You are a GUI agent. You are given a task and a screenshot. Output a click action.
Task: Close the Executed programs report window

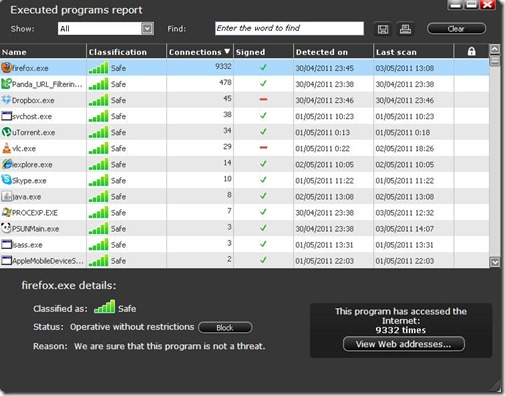pyautogui.click(x=487, y=4)
